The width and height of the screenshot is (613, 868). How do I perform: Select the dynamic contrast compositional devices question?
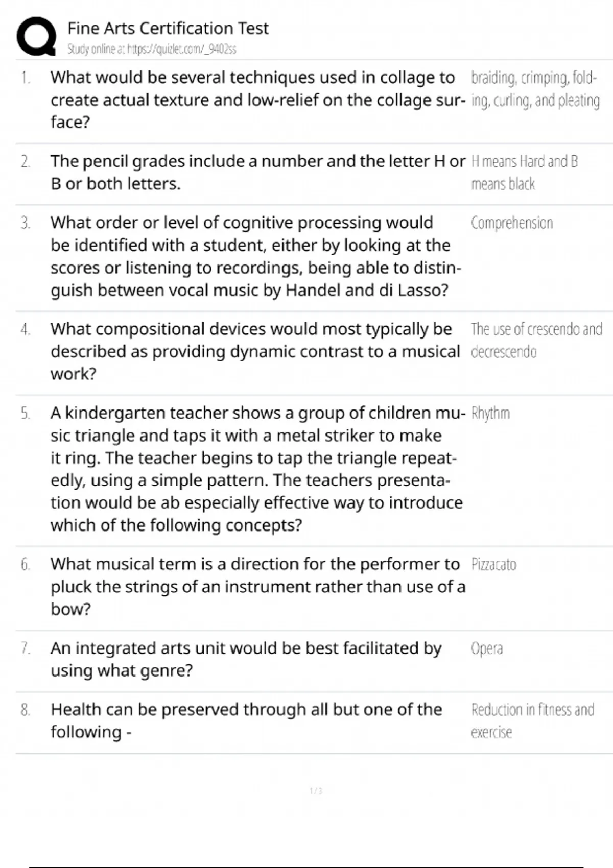(254, 351)
